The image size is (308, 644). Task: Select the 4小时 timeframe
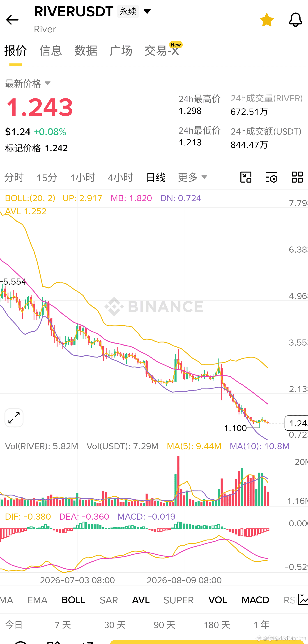120,177
